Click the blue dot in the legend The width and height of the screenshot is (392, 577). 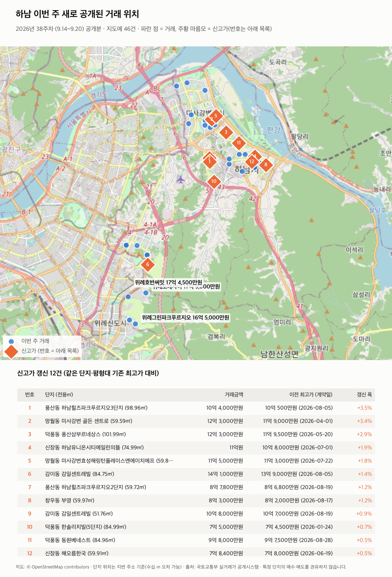[11, 341]
